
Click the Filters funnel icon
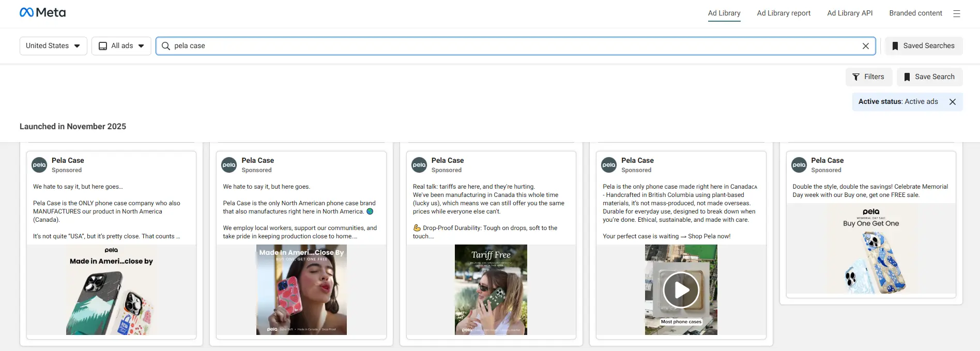tap(856, 77)
